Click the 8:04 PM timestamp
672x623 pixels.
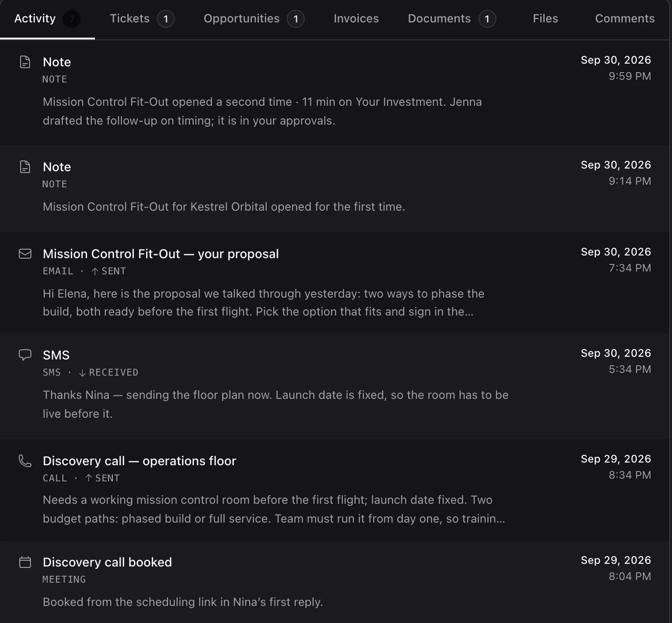tap(629, 576)
